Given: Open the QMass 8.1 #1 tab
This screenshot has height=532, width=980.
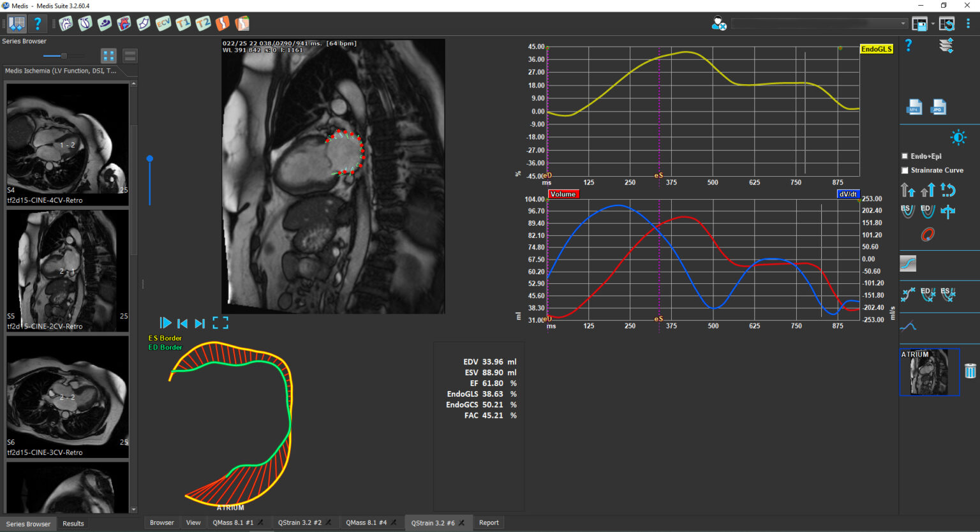Looking at the screenshot, I should (233, 522).
